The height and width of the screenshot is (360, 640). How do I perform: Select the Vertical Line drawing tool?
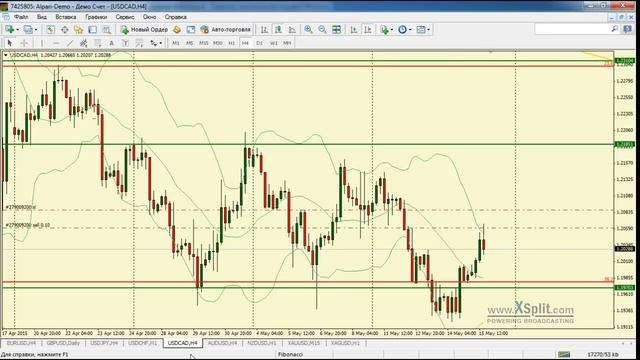(x=42, y=43)
